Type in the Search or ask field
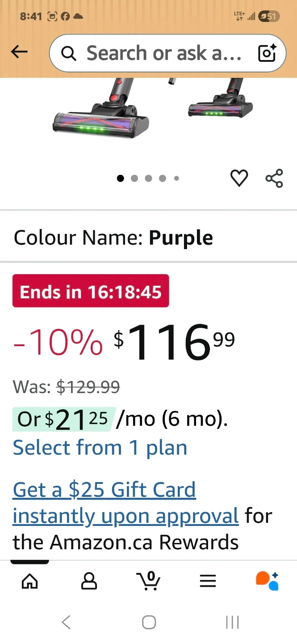The image size is (297, 644). tap(163, 53)
